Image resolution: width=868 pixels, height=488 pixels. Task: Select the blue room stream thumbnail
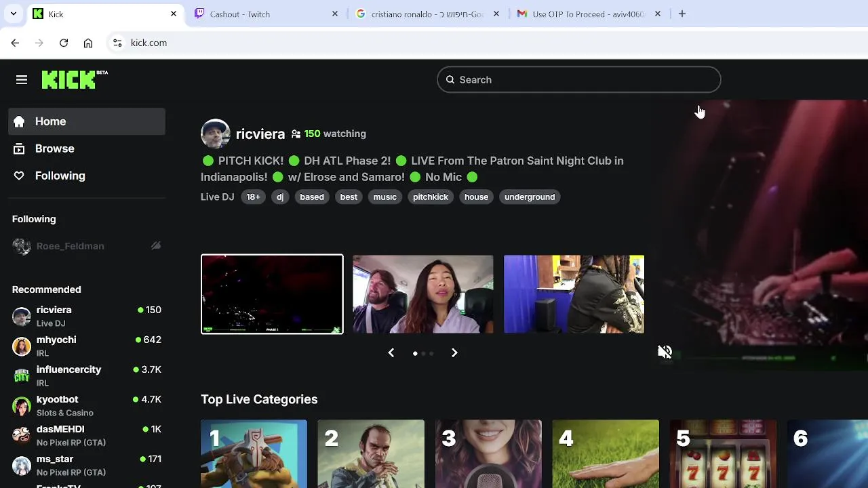click(574, 294)
